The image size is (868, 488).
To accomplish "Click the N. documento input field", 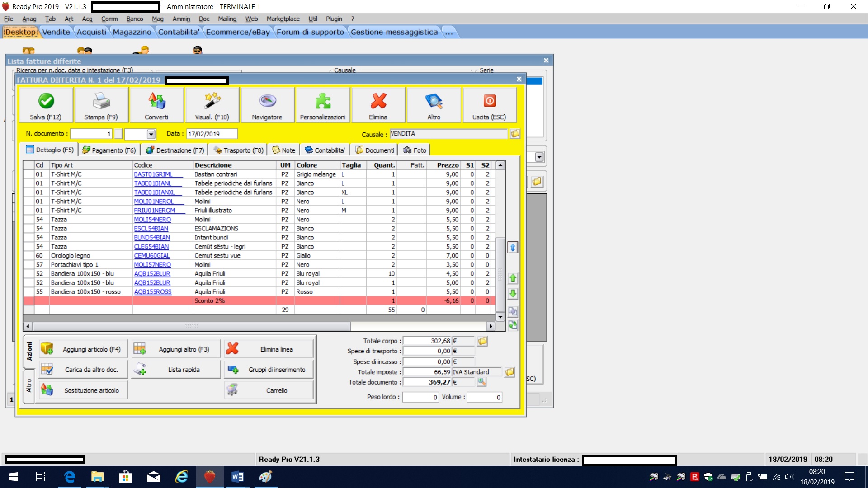I will 91,134.
